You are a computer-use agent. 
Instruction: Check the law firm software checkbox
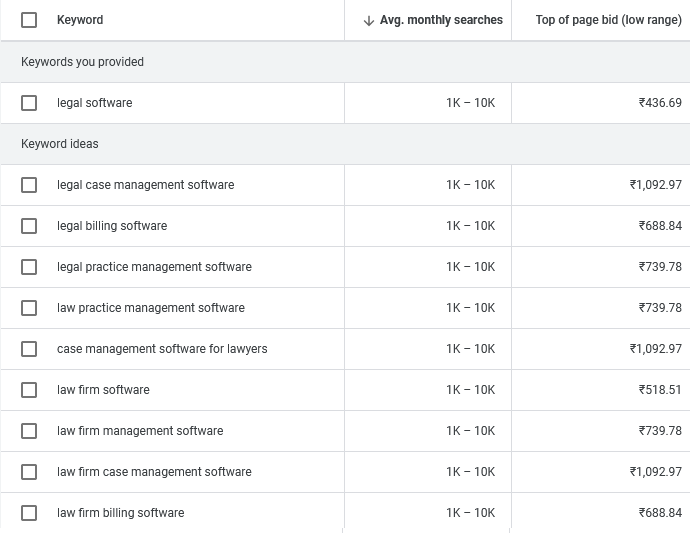point(29,390)
